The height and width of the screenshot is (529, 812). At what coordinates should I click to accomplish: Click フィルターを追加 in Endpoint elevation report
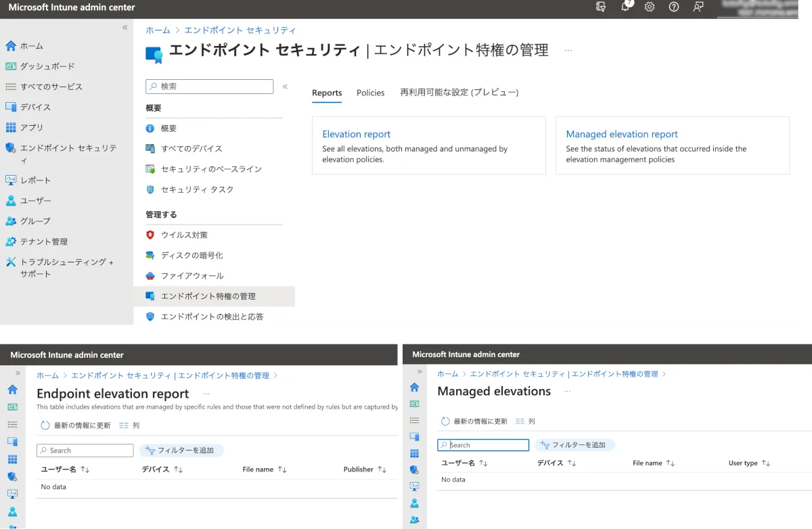point(181,451)
